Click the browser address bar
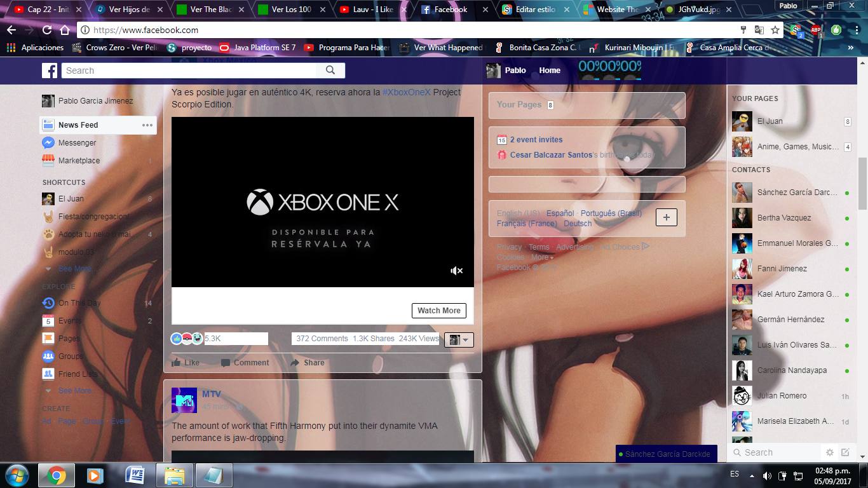The width and height of the screenshot is (868, 488). tap(407, 30)
